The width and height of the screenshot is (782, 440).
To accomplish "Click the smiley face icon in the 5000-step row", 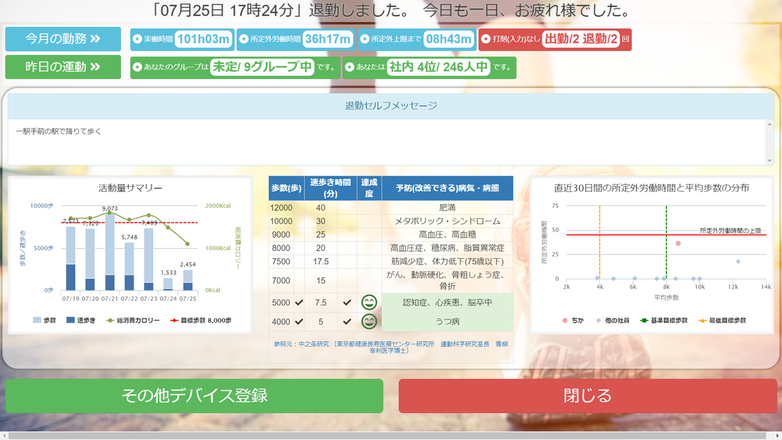I will (x=369, y=302).
